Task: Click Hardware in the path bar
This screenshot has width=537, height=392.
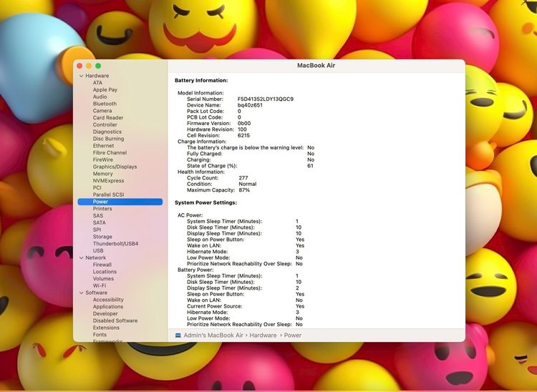Action: tap(263, 335)
